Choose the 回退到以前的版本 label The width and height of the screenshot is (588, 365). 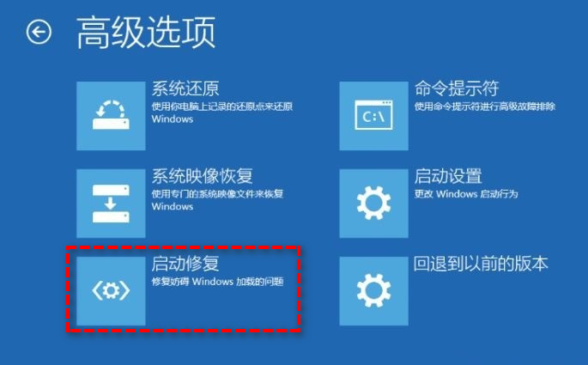tap(481, 264)
